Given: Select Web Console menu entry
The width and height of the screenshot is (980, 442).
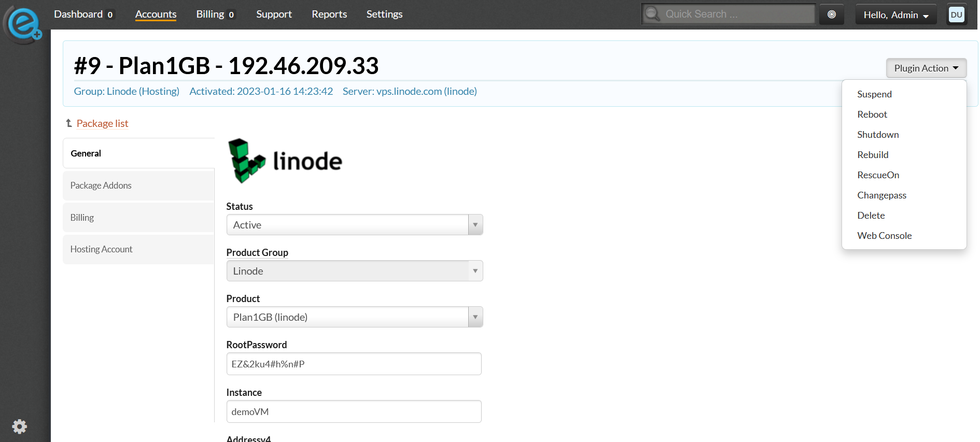Looking at the screenshot, I should [884, 236].
